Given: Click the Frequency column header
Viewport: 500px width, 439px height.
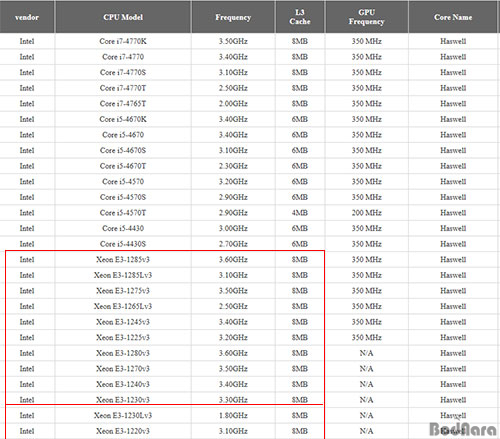Looking at the screenshot, I should tap(233, 17).
